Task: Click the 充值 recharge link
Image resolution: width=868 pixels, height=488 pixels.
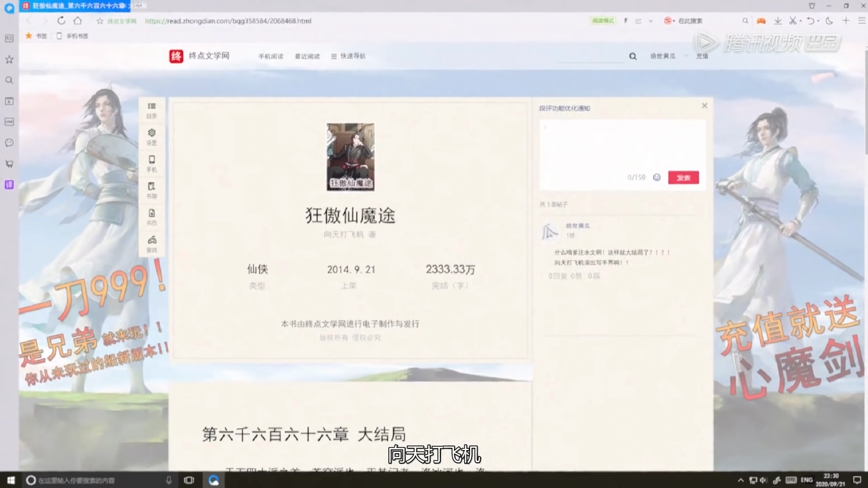Action: tap(702, 56)
